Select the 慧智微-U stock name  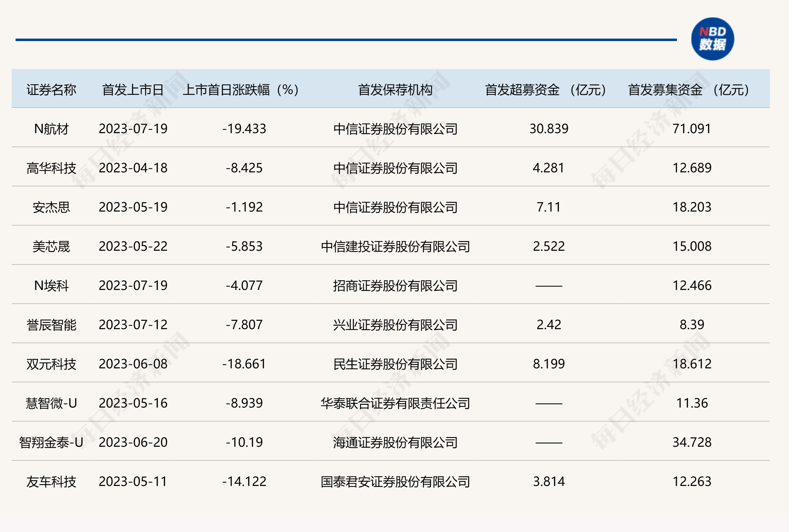pyautogui.click(x=51, y=403)
